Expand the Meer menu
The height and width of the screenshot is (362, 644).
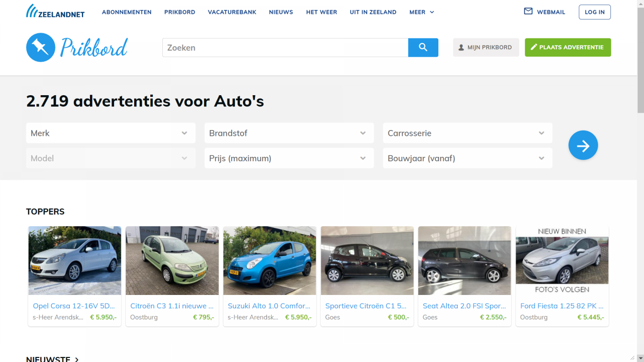coord(422,12)
